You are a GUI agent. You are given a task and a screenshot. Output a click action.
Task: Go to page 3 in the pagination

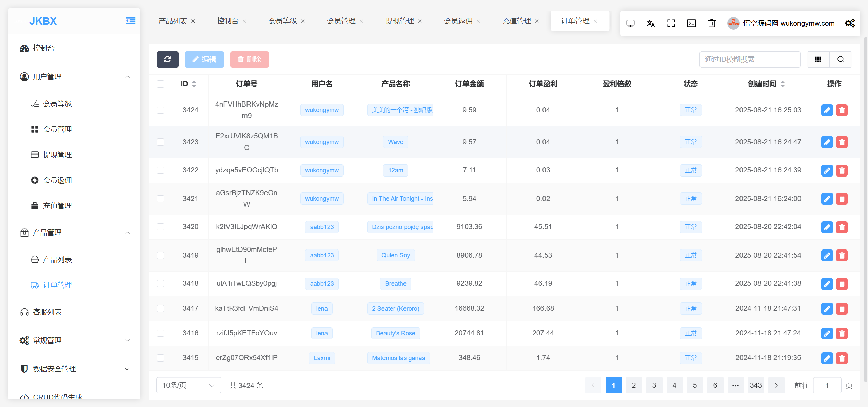[654, 385]
